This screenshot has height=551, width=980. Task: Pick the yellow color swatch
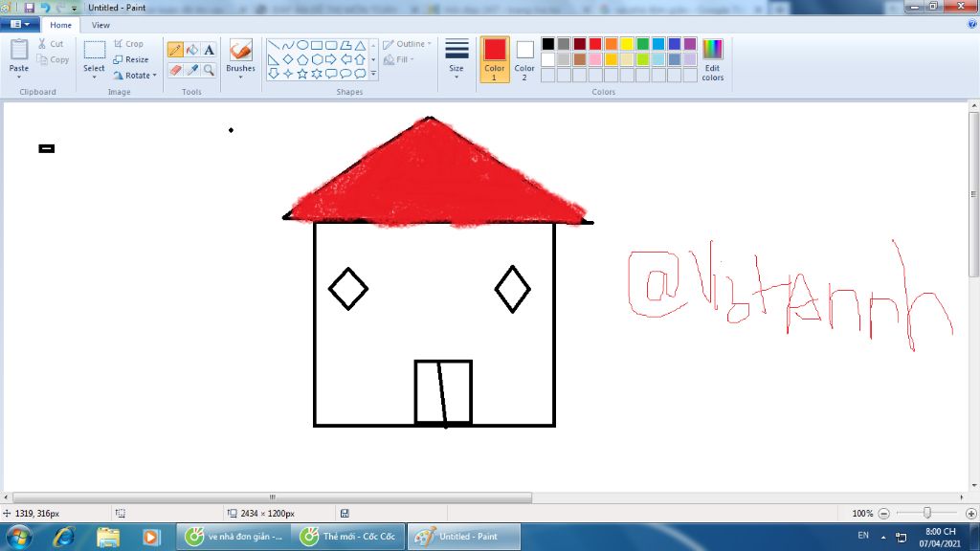pyautogui.click(x=627, y=44)
